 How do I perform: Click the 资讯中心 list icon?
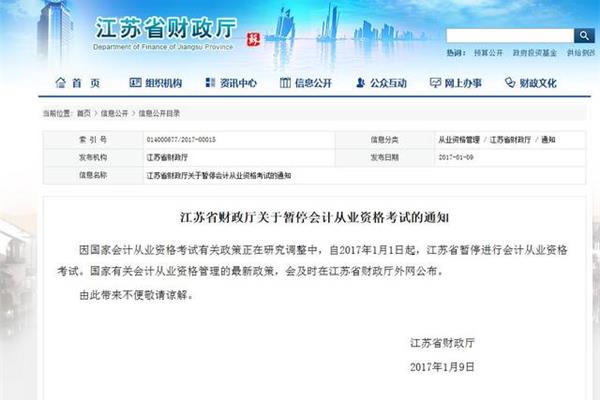point(210,82)
